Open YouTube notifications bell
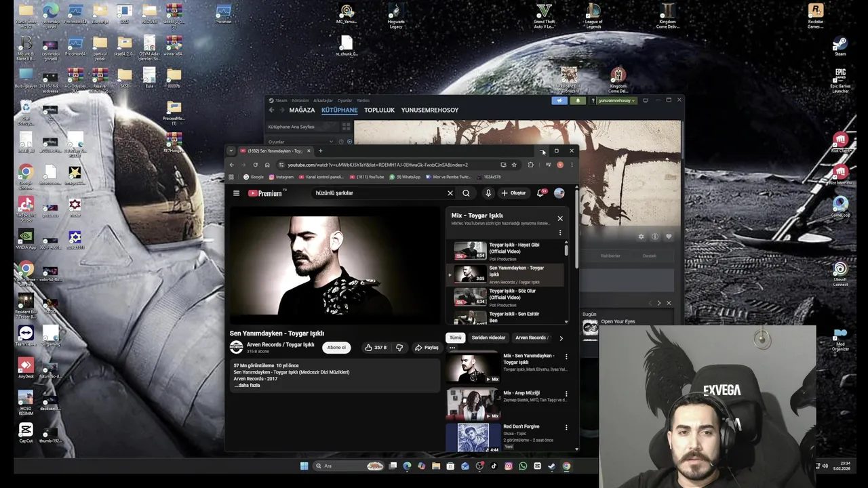This screenshot has width=868, height=488. (540, 193)
